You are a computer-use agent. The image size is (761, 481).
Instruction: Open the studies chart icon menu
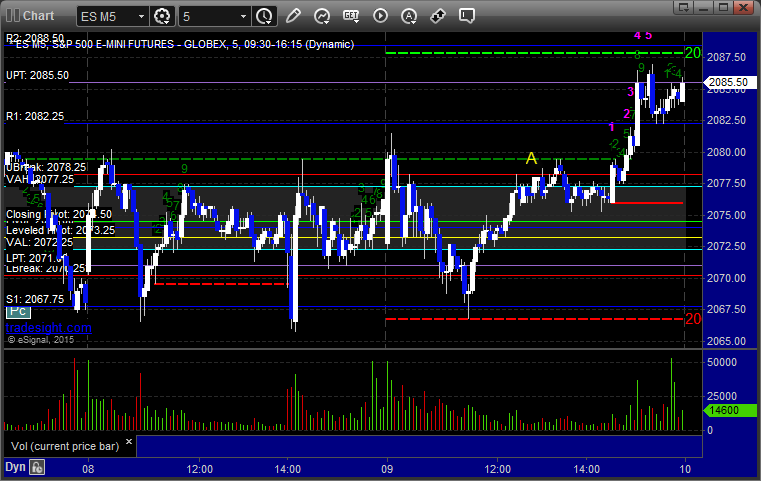pos(322,16)
